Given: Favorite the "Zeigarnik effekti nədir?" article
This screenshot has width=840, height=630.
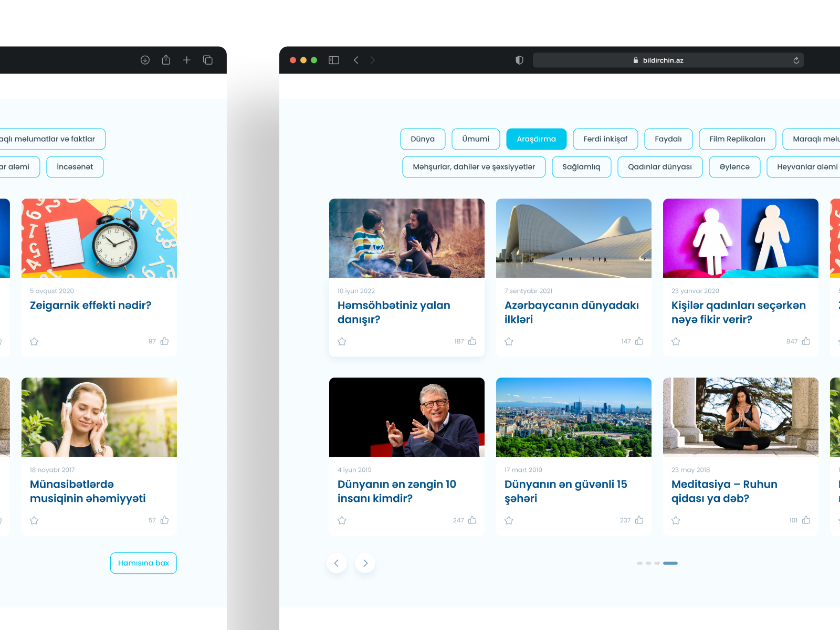Looking at the screenshot, I should (x=34, y=341).
